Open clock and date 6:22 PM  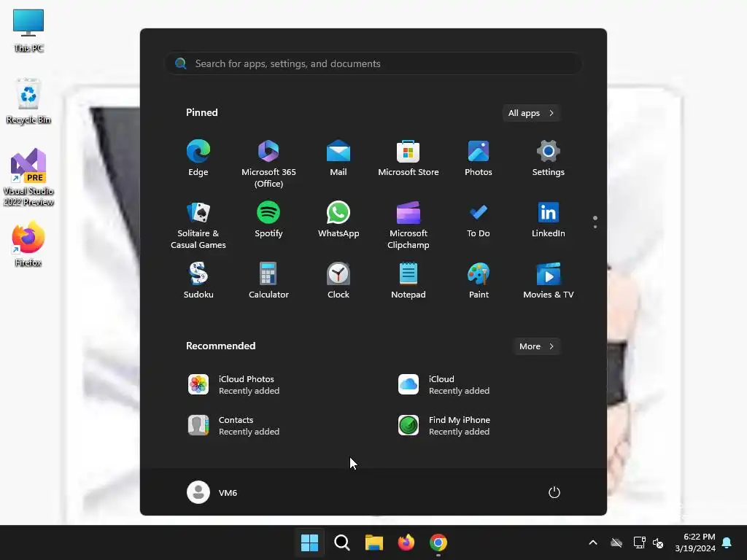(x=695, y=542)
